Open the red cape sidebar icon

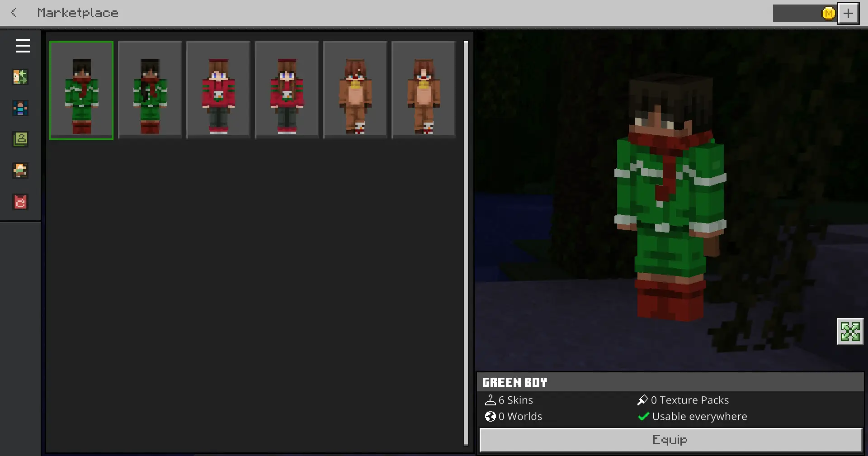pyautogui.click(x=20, y=202)
